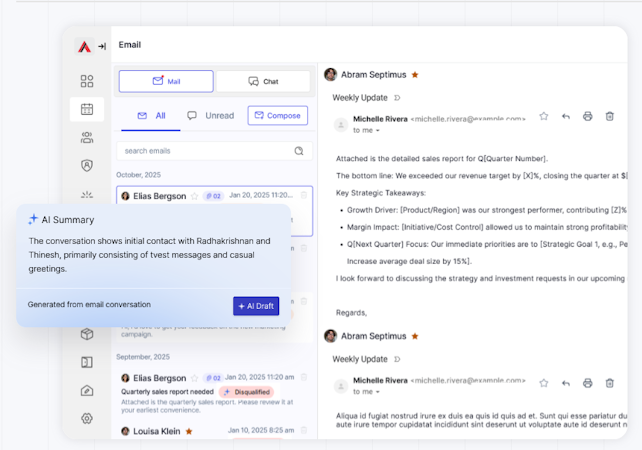Open the shield user icon in sidebar
This screenshot has width=642, height=450.
pos(87,165)
